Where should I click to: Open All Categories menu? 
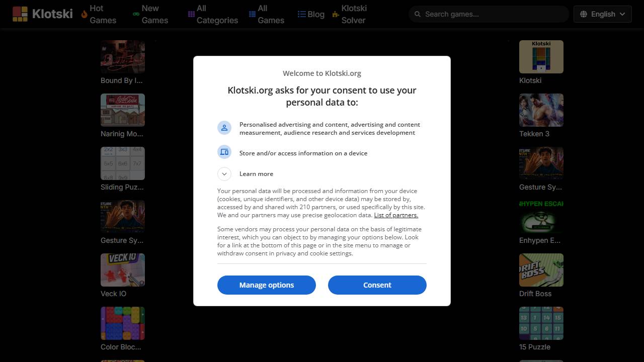pyautogui.click(x=213, y=14)
